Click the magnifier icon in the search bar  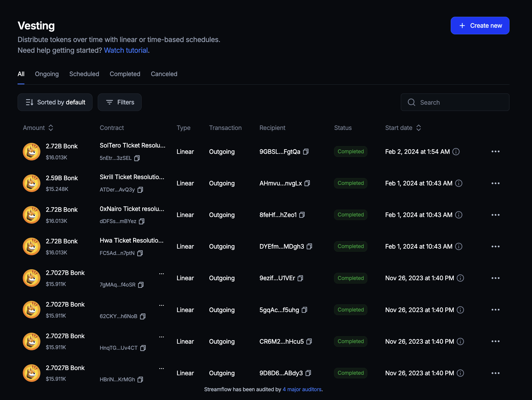click(411, 102)
